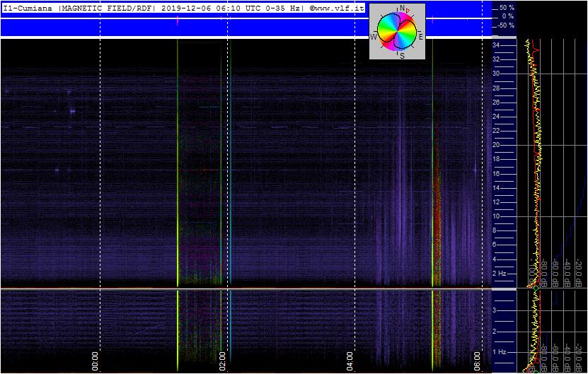Click the 26 frequency tick label
This screenshot has height=374, width=588.
[x=496, y=103]
